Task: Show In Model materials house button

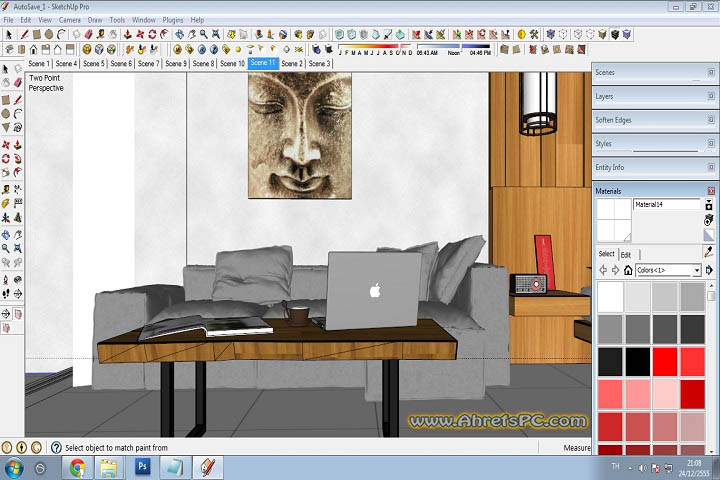Action: click(628, 270)
